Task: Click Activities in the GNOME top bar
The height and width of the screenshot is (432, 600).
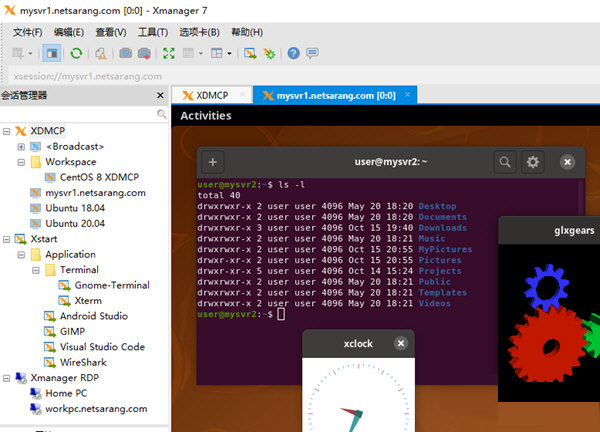Action: coord(206,116)
